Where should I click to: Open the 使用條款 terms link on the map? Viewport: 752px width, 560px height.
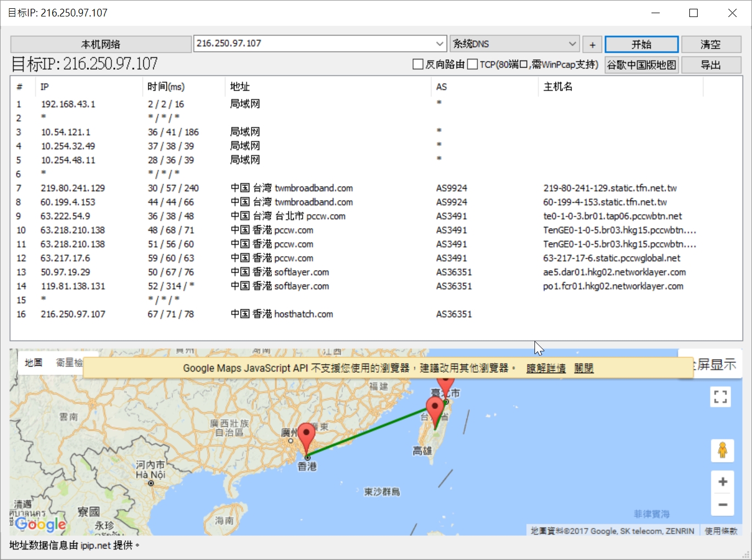721,531
